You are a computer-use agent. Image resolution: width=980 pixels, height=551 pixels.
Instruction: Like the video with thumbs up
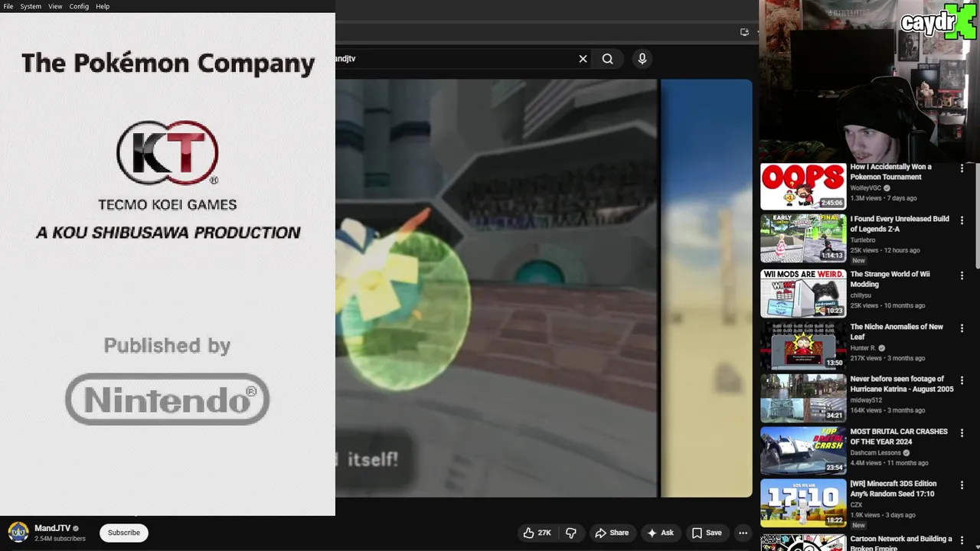click(x=537, y=533)
